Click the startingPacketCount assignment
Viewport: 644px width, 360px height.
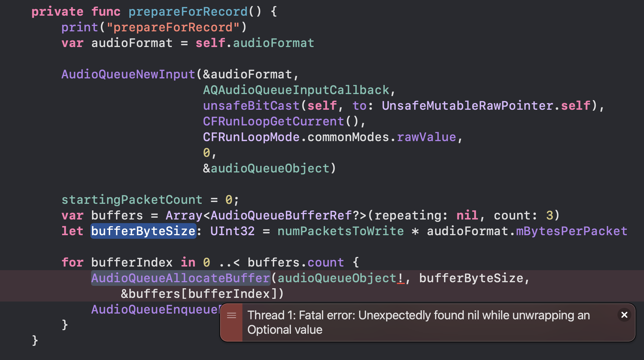[x=132, y=200]
